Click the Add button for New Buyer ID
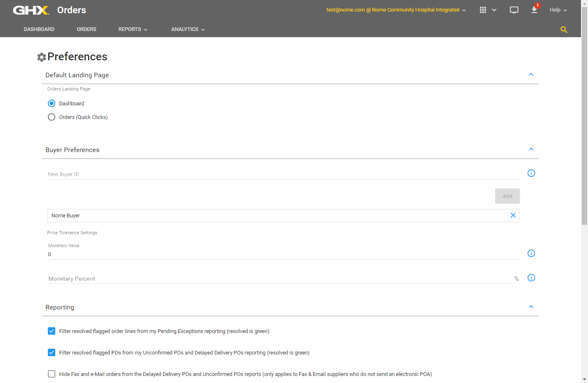This screenshot has width=588, height=383. 507,196
